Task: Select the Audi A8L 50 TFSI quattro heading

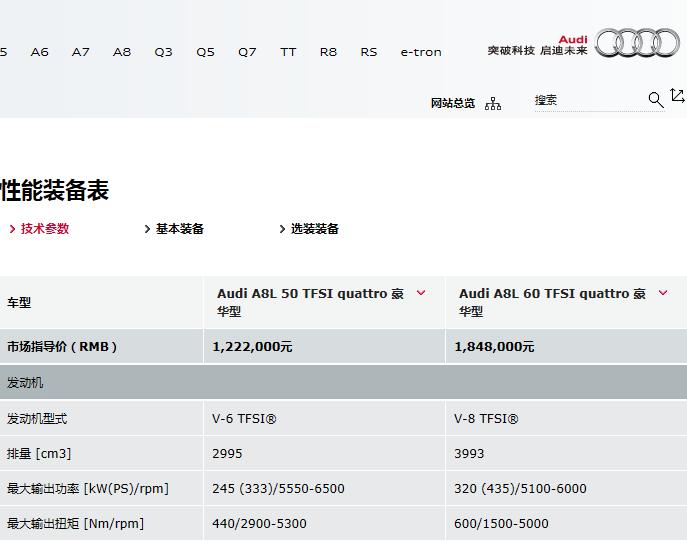Action: (310, 302)
